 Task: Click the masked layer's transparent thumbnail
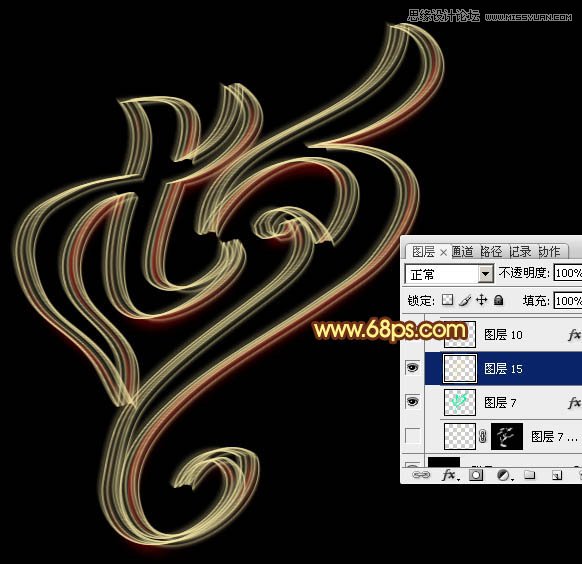pos(460,436)
